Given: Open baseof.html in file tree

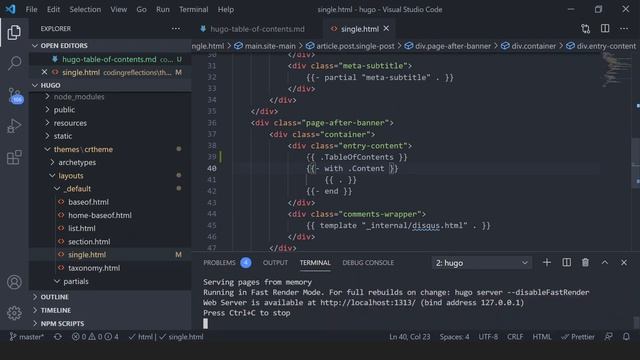Looking at the screenshot, I should 88,202.
